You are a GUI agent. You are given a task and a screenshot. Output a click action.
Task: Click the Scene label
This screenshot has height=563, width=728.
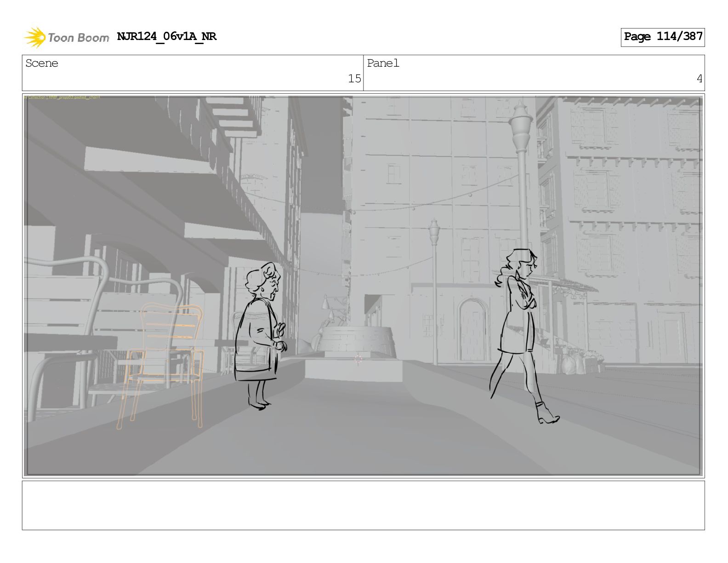point(42,63)
